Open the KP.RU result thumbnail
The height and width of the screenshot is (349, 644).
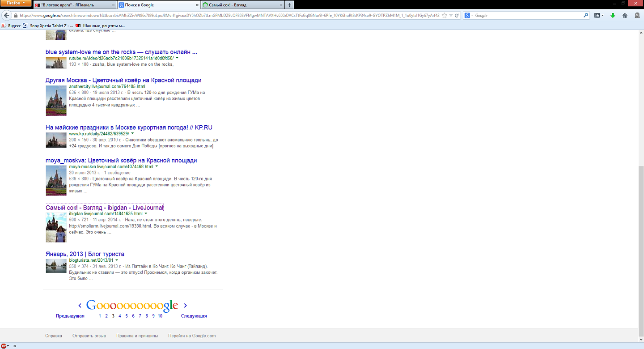pyautogui.click(x=56, y=140)
